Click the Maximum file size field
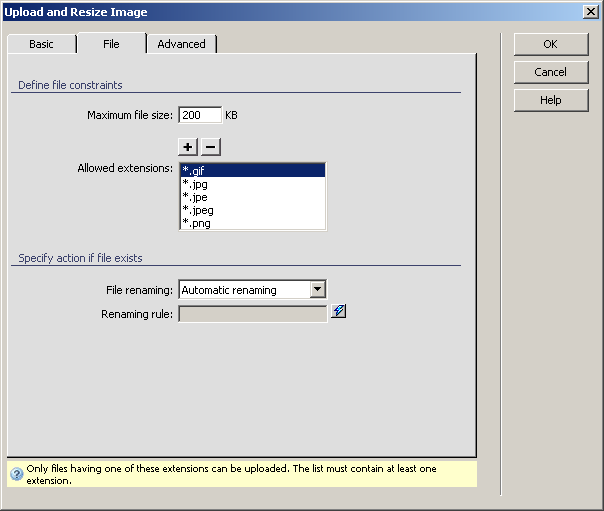Screen dimensions: 604x511 pos(199,115)
